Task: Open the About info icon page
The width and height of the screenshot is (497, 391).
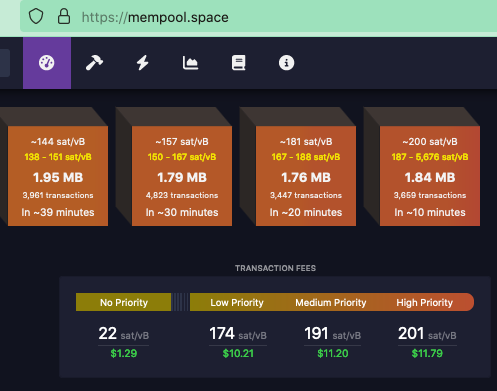Action: coord(286,63)
